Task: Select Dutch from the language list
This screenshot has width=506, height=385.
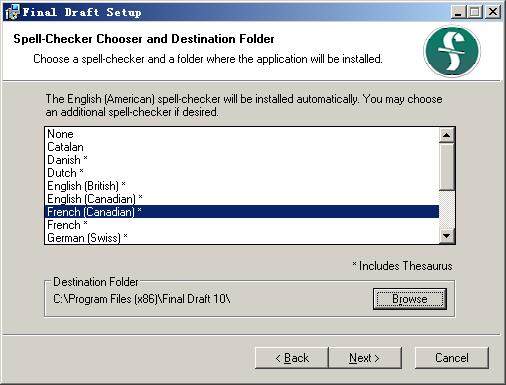Action: [x=242, y=173]
